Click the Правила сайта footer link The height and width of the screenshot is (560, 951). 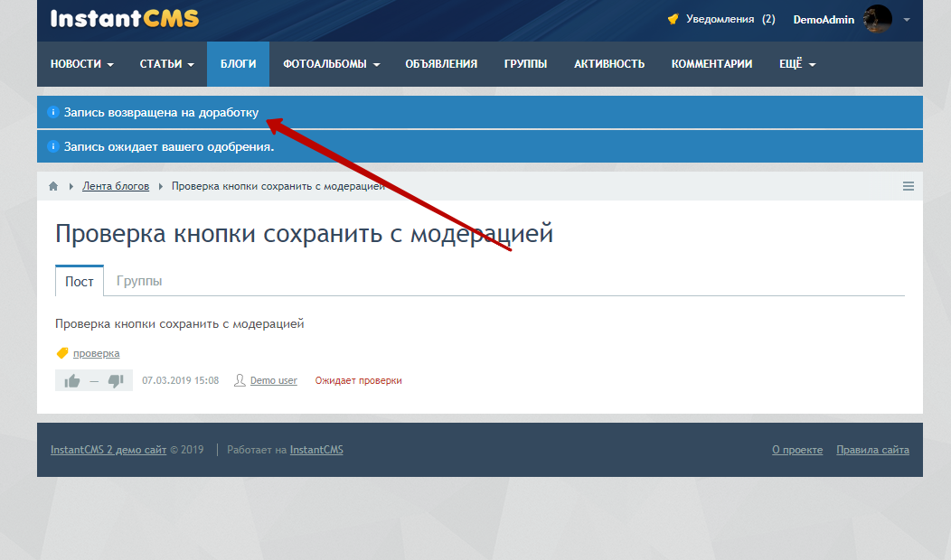click(x=872, y=449)
